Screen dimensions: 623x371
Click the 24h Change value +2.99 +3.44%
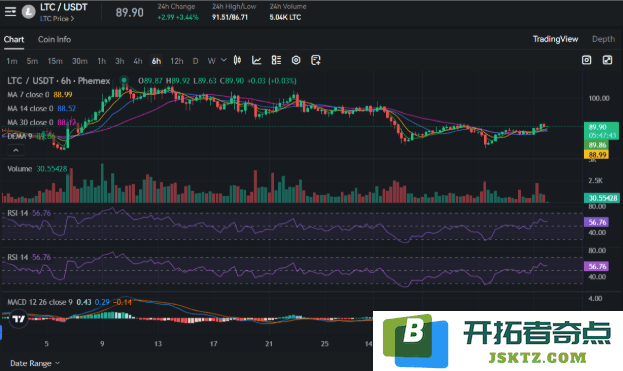tap(178, 17)
